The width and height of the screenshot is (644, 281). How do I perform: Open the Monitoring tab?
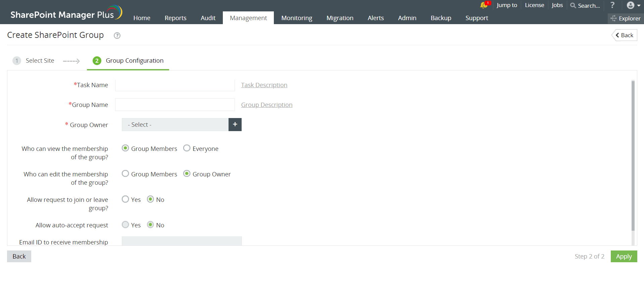coord(297,18)
